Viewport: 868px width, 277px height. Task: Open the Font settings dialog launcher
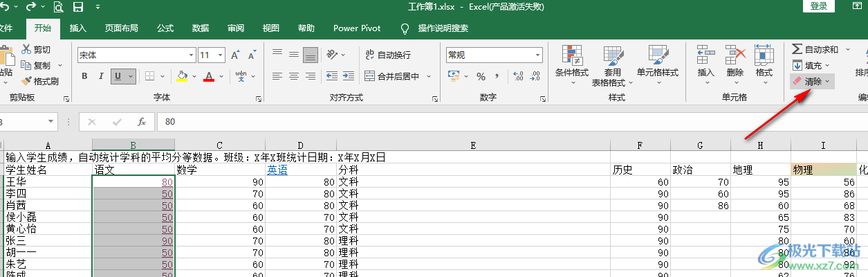pos(259,99)
